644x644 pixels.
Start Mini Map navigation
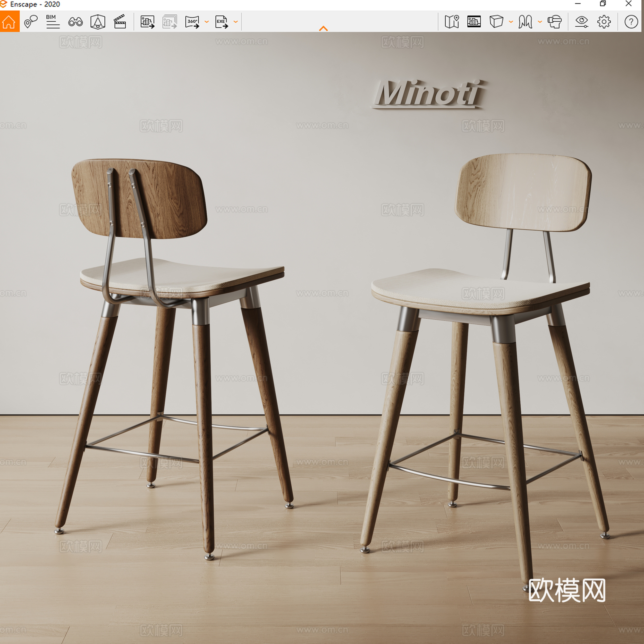pos(452,22)
